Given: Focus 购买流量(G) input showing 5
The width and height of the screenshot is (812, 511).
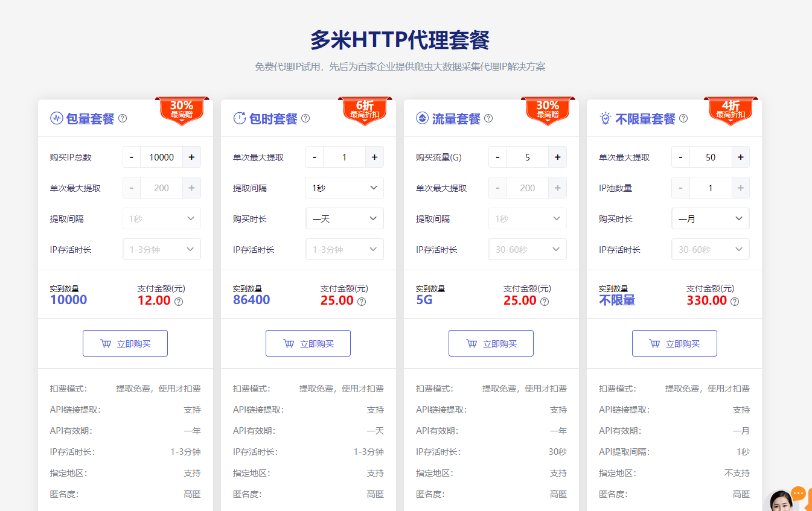Looking at the screenshot, I should tap(528, 157).
